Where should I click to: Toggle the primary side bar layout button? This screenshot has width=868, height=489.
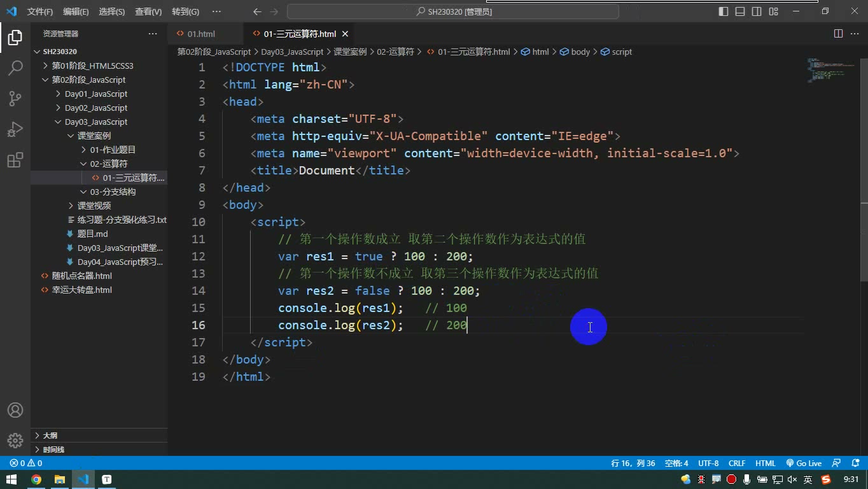coord(724,11)
